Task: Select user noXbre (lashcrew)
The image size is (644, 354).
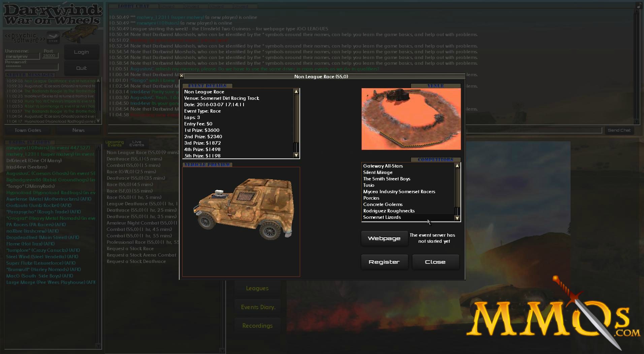Action: (x=32, y=231)
